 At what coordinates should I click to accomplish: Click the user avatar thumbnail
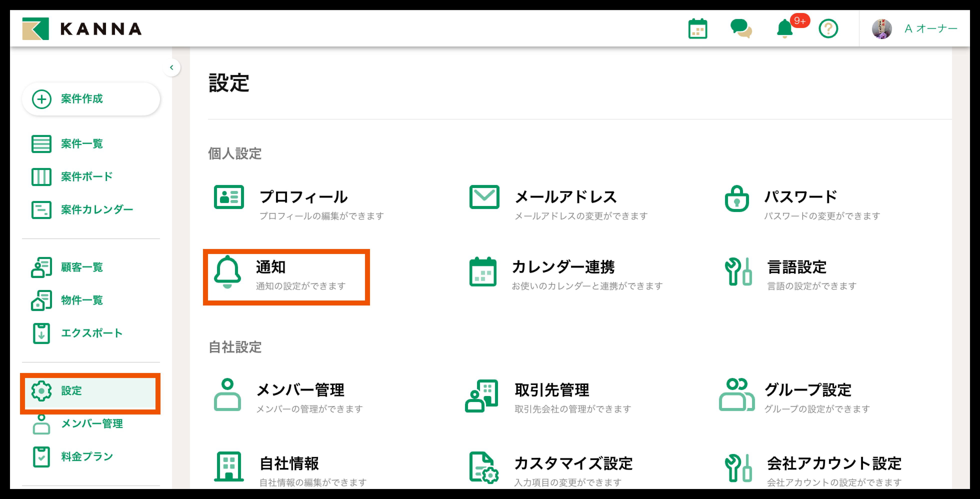pos(881,29)
